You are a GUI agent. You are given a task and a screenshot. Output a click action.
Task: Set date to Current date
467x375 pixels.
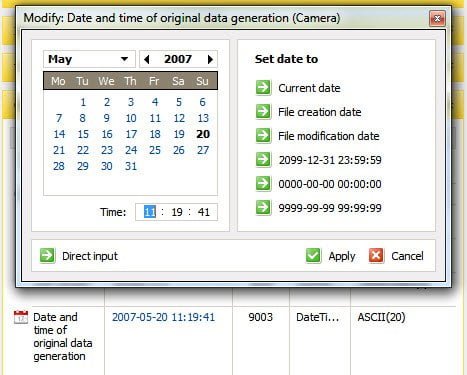point(309,88)
